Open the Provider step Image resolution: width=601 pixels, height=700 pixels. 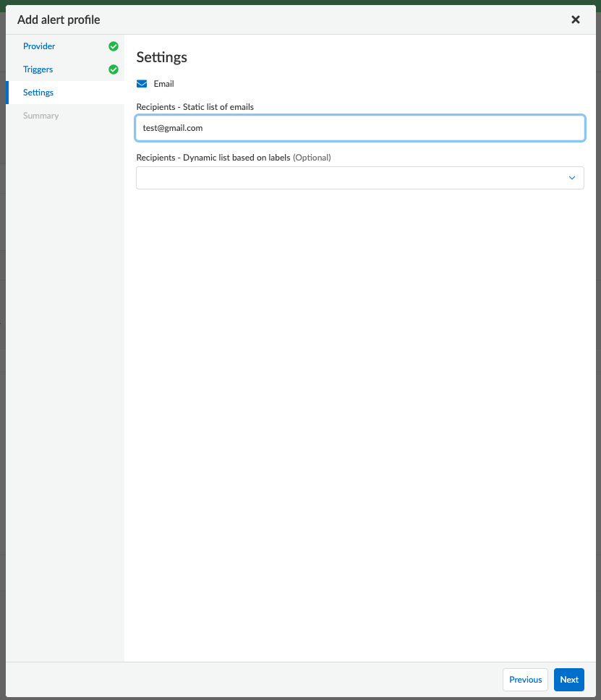pos(39,46)
